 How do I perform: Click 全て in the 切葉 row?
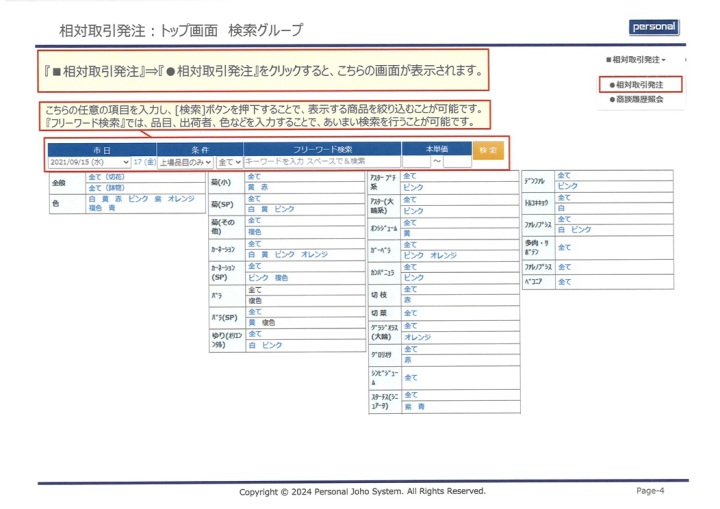[x=411, y=313]
